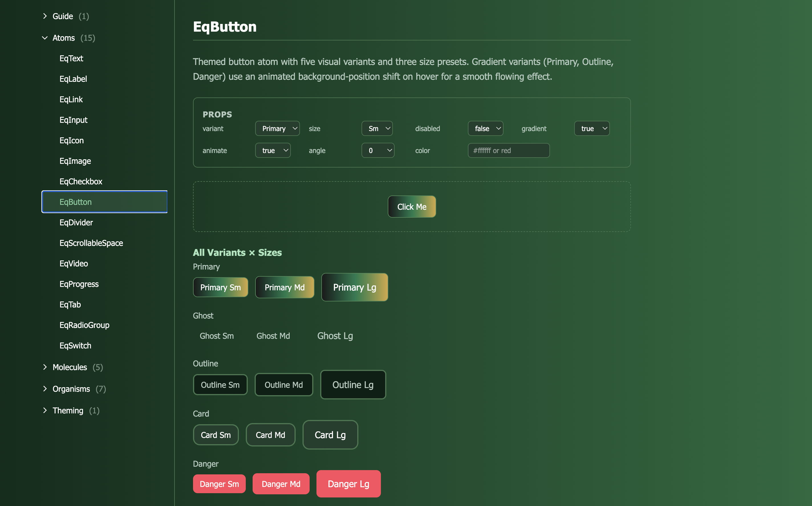Click the Danger Sm button
Viewport: 812px width, 506px height.
(219, 483)
